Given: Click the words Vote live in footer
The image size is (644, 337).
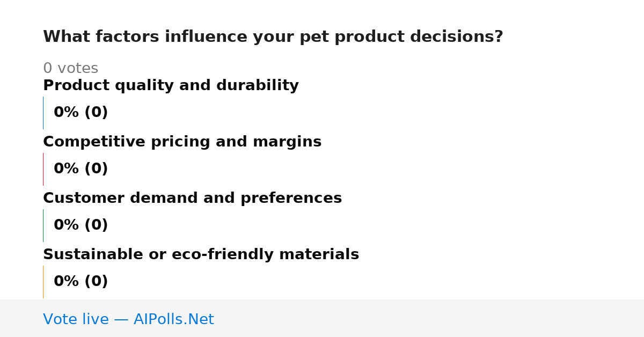Looking at the screenshot, I should [76, 320].
